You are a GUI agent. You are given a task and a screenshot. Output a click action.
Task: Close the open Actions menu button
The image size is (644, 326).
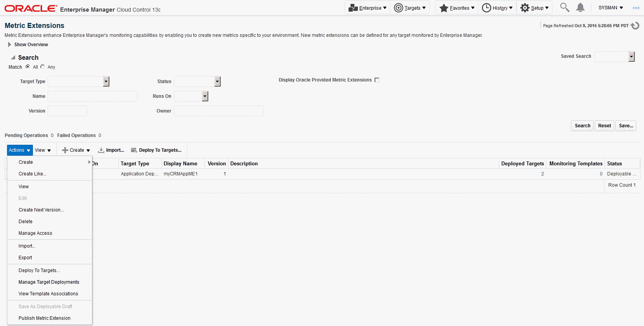tap(20, 150)
